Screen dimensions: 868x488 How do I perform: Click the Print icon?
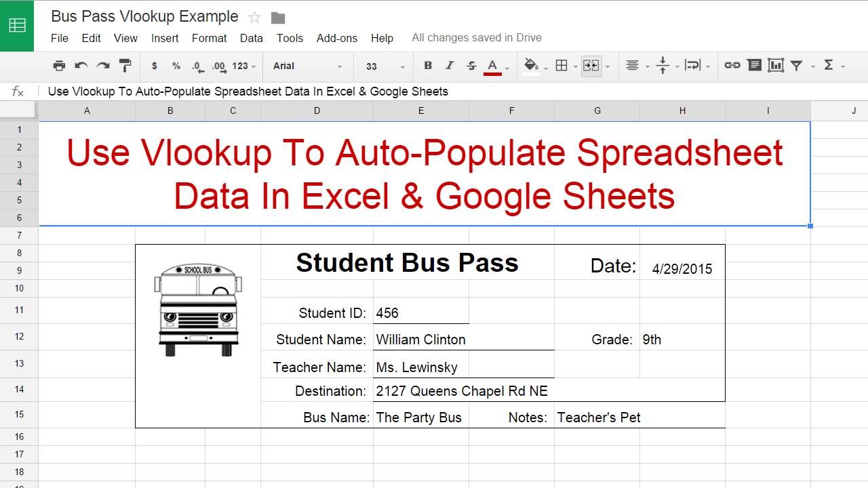tap(59, 66)
